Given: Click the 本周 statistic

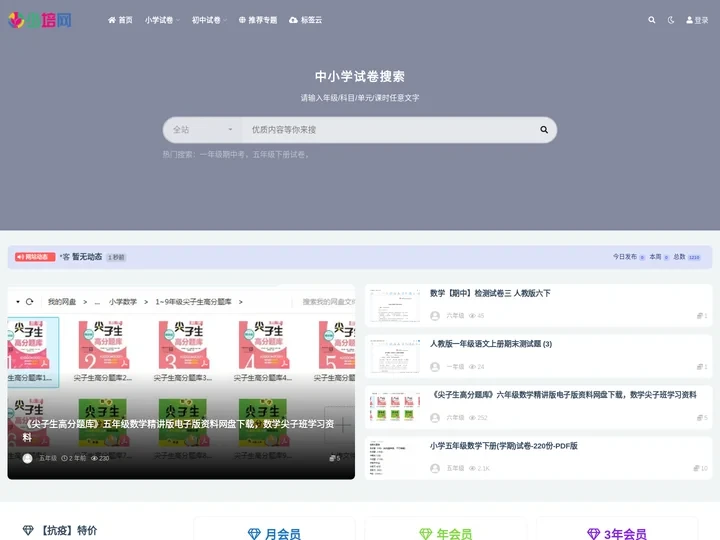Looking at the screenshot, I should (659, 257).
